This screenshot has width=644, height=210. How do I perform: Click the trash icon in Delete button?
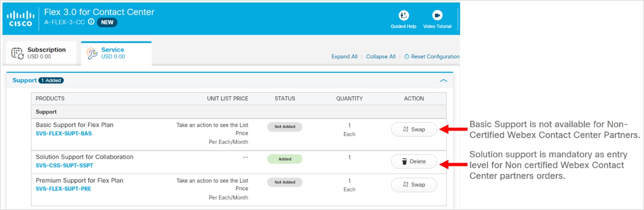(x=404, y=161)
